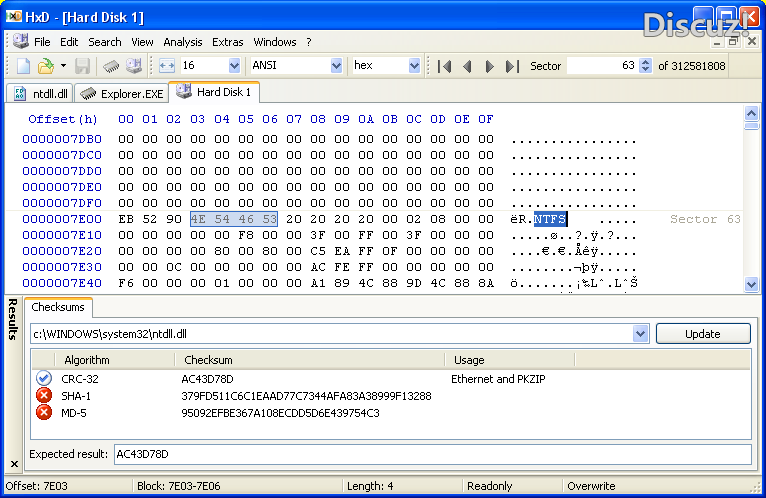This screenshot has width=766, height=498.
Task: Go to the previous sector
Action: pyautogui.click(x=468, y=66)
